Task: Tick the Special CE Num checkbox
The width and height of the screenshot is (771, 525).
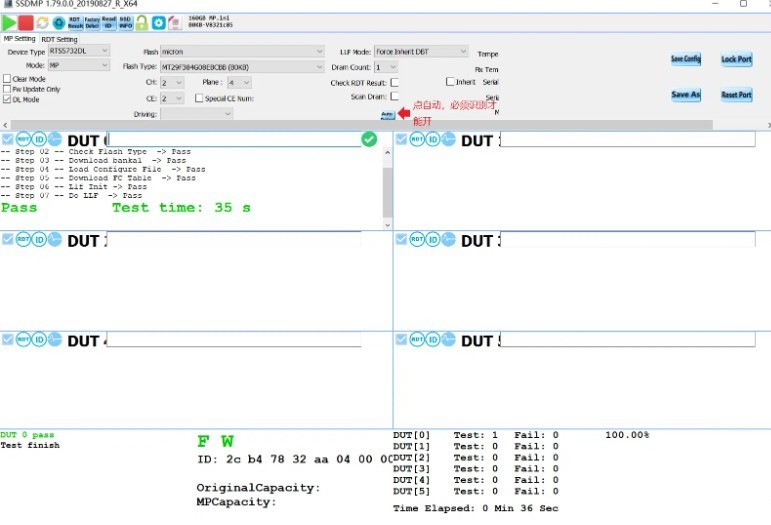Action: click(x=199, y=98)
